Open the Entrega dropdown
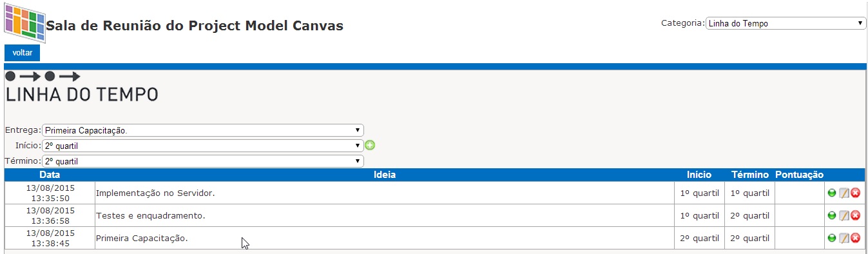The image size is (868, 254). point(203,130)
